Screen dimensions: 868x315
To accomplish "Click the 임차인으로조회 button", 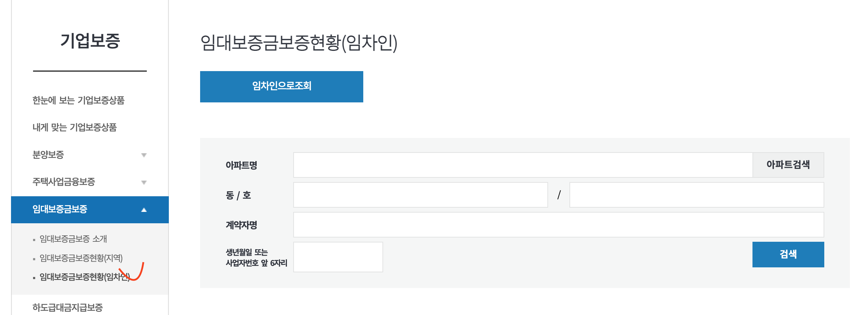I will [x=281, y=86].
